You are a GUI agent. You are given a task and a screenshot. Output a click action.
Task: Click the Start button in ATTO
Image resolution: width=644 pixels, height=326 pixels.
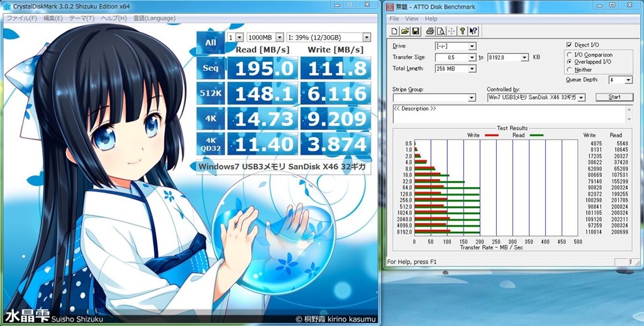click(x=614, y=97)
